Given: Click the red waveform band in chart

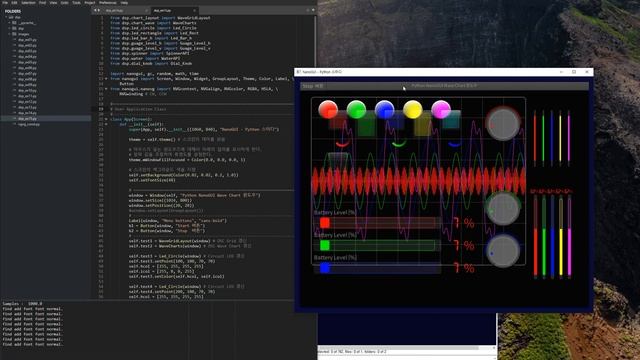Looking at the screenshot, I should pyautogui.click(x=418, y=181).
